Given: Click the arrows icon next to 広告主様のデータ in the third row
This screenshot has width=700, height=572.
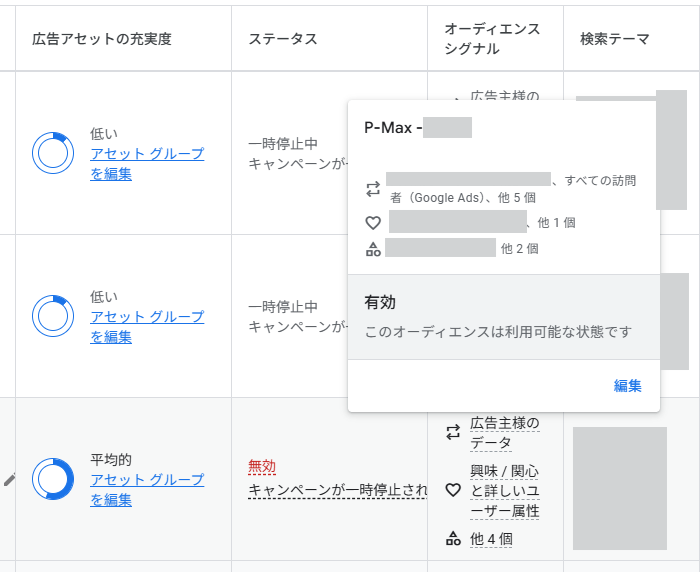Looking at the screenshot, I should tap(453, 433).
